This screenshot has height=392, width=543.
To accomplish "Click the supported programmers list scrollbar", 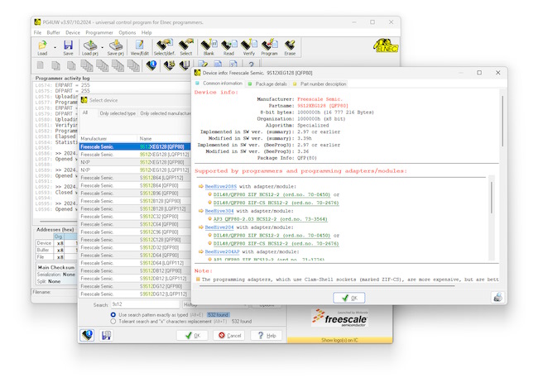I will tap(492, 197).
